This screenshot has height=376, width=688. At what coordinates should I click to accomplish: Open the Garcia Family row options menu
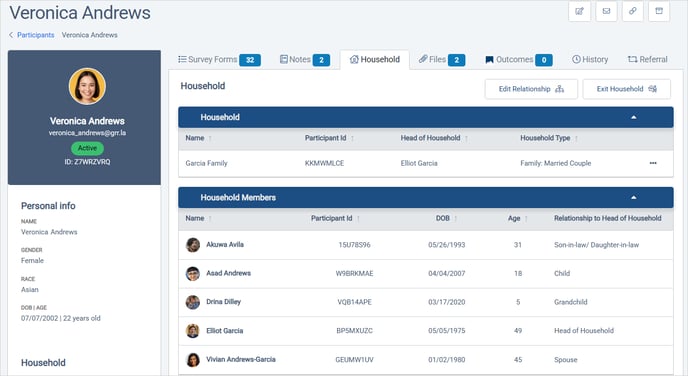point(653,163)
